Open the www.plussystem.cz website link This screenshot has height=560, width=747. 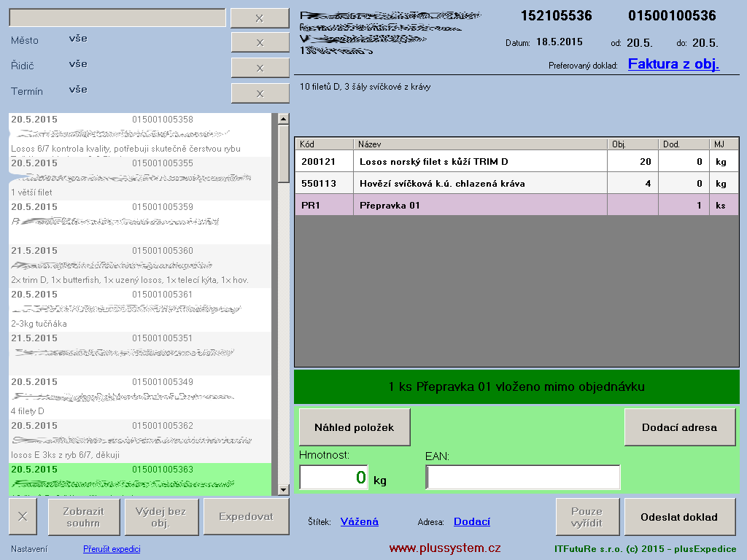tap(445, 548)
